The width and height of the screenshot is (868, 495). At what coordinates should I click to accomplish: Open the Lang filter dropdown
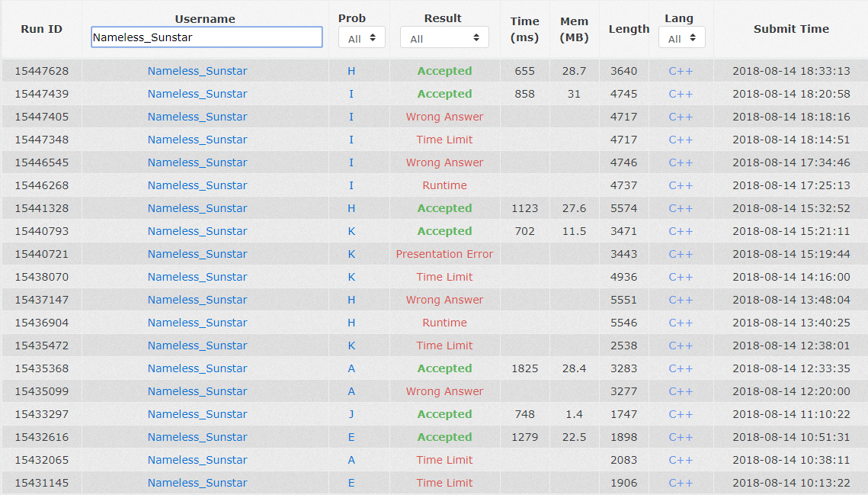(x=682, y=38)
